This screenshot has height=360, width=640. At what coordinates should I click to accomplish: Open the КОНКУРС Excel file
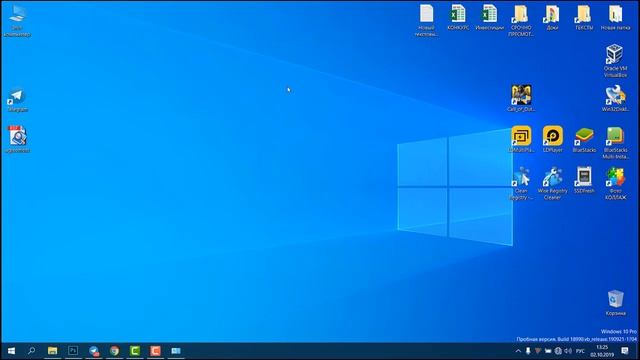458,17
